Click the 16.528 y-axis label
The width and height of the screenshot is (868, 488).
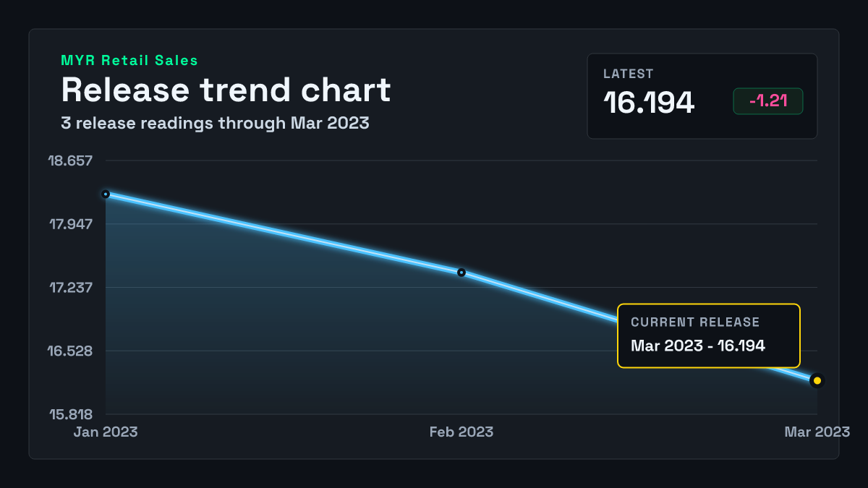70,351
